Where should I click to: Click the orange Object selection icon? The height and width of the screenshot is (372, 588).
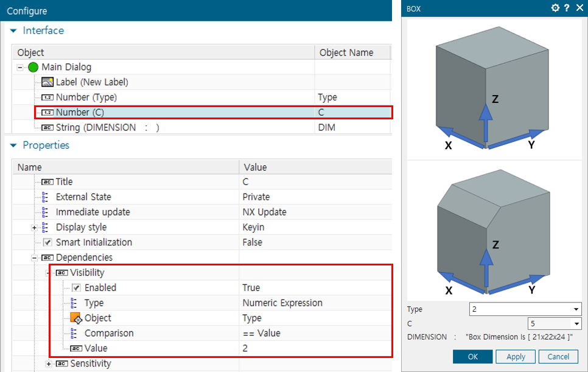coord(76,318)
